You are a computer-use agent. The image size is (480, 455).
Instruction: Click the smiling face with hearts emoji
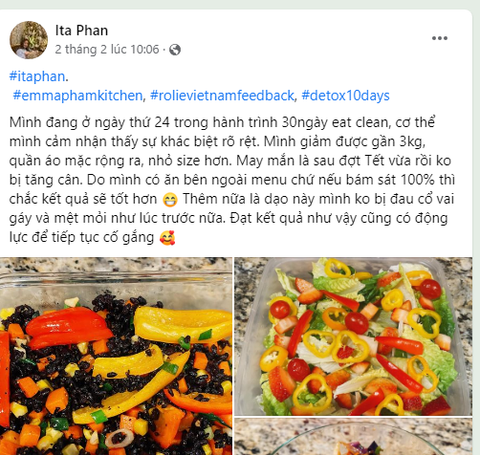click(x=167, y=238)
